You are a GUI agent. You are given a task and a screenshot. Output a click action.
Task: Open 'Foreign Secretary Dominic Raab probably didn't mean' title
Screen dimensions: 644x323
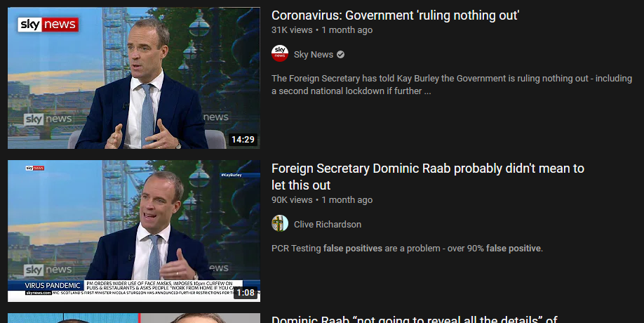click(x=427, y=177)
